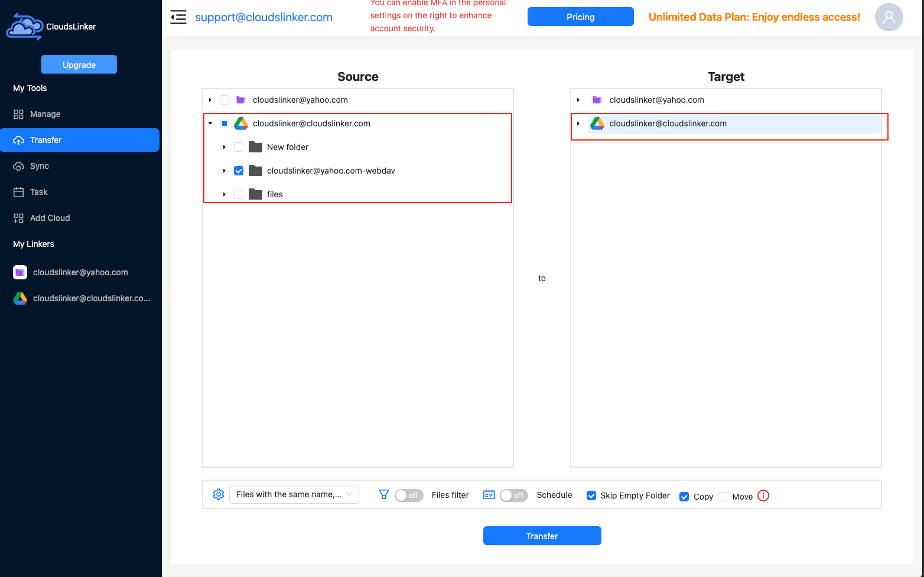Open the user profile avatar
The image size is (924, 577).
tap(889, 17)
